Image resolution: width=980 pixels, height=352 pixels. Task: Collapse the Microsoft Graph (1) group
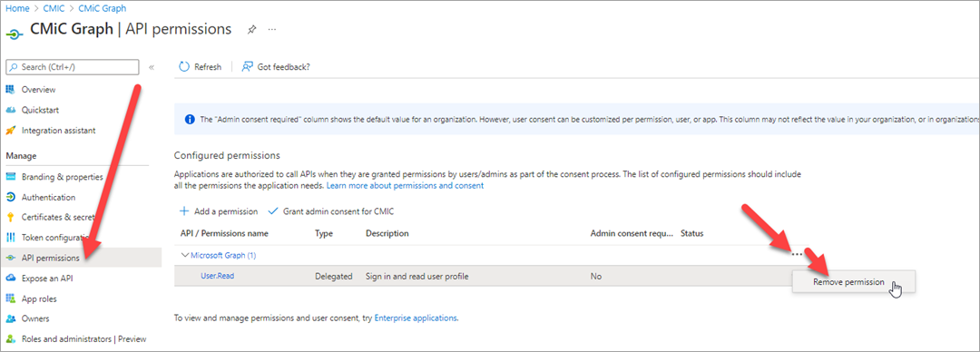(185, 255)
